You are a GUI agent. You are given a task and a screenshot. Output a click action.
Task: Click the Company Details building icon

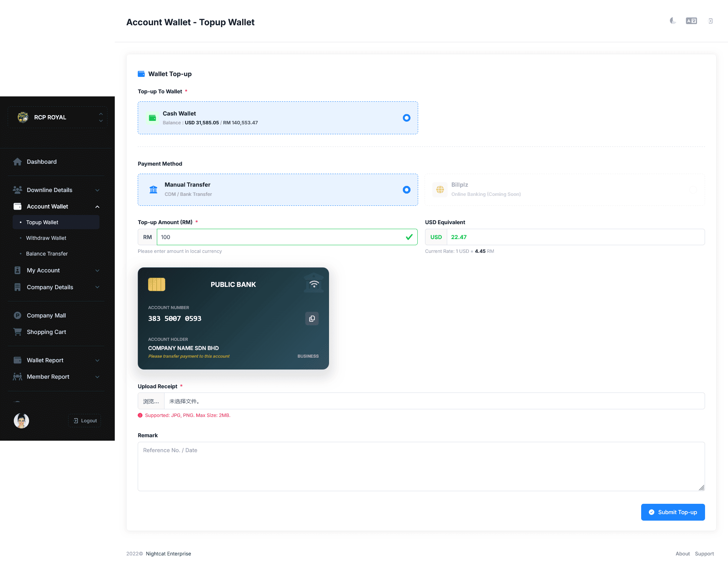point(18,287)
